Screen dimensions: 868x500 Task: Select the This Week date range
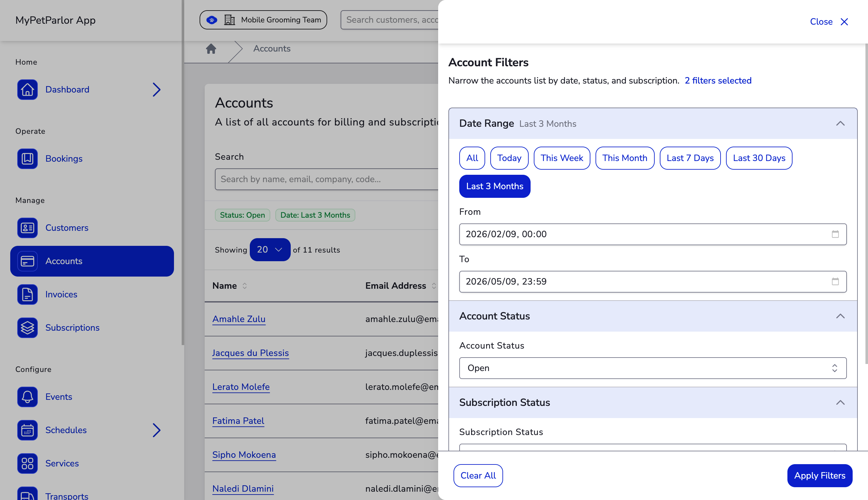click(562, 158)
